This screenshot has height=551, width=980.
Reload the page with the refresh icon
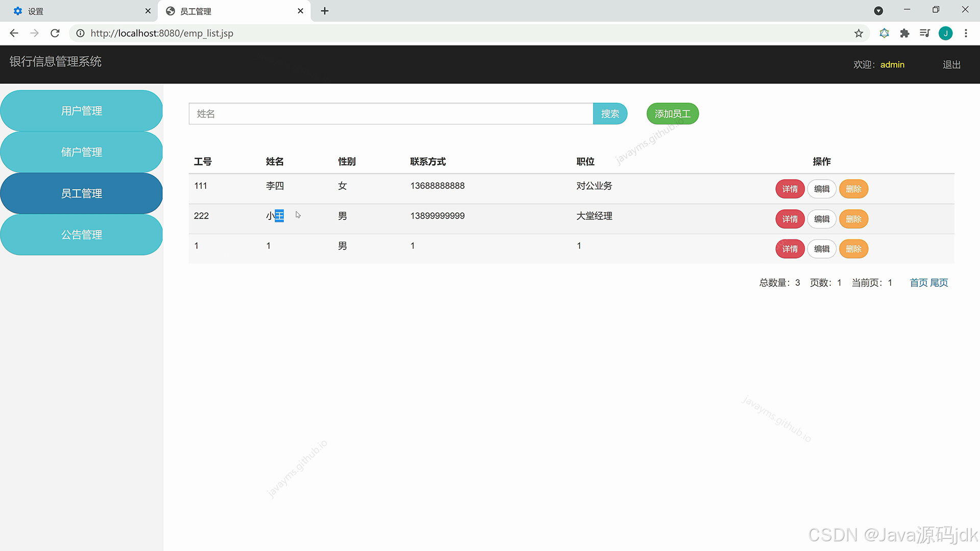tap(55, 33)
